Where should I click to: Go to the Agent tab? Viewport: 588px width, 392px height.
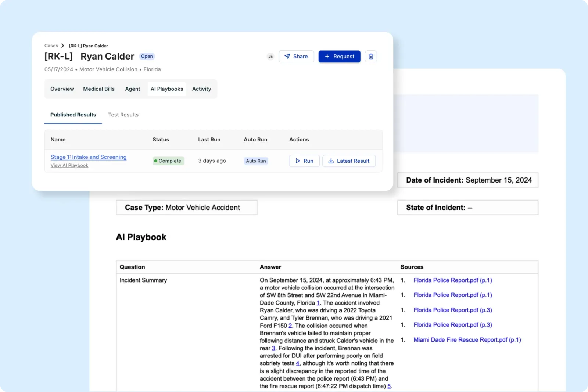pyautogui.click(x=132, y=89)
